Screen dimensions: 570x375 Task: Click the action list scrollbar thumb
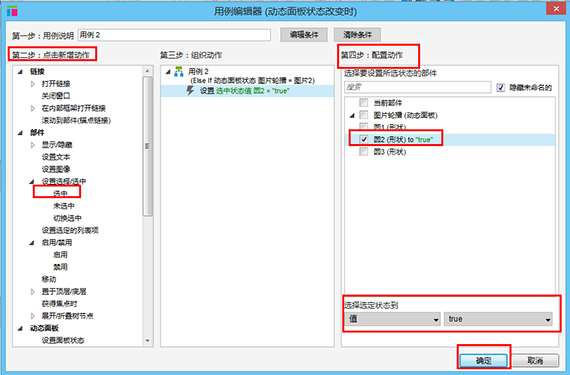tap(148, 146)
